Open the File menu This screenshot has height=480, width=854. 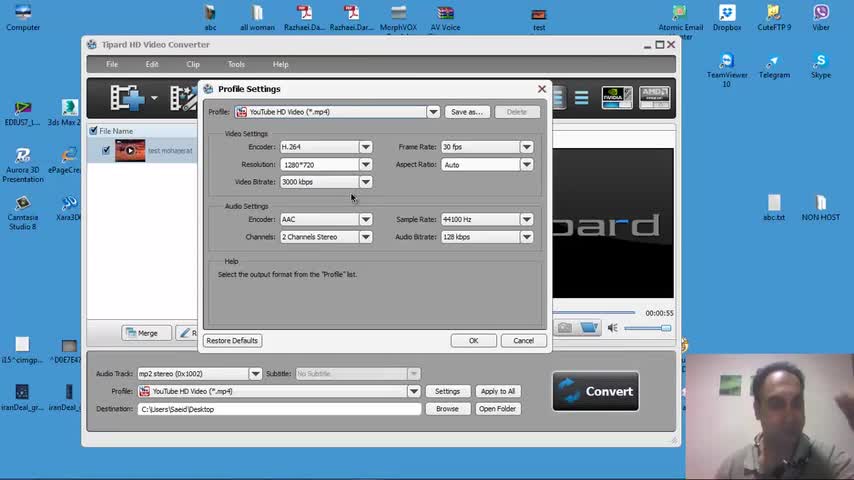112,64
